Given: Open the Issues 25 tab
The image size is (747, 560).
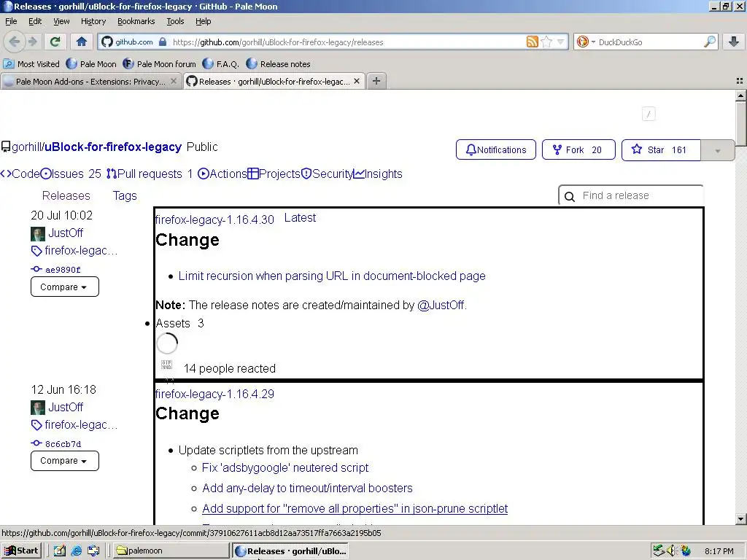Looking at the screenshot, I should (x=71, y=174).
